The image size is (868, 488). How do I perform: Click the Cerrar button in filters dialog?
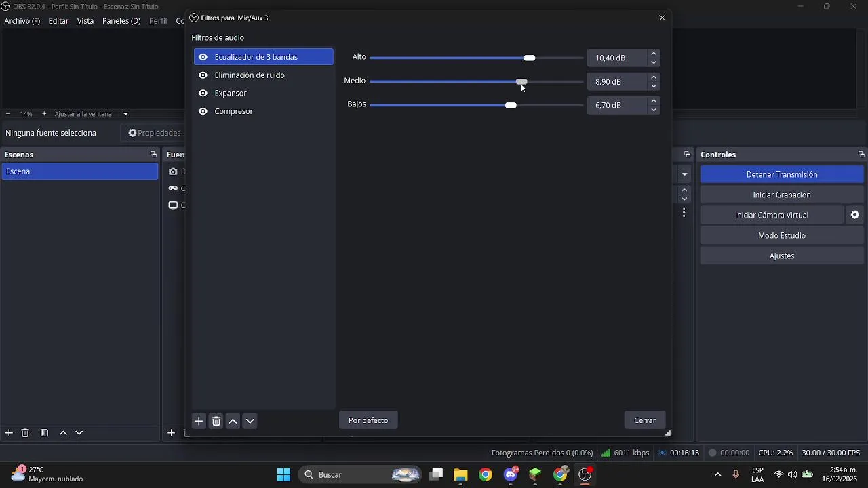pos(645,420)
